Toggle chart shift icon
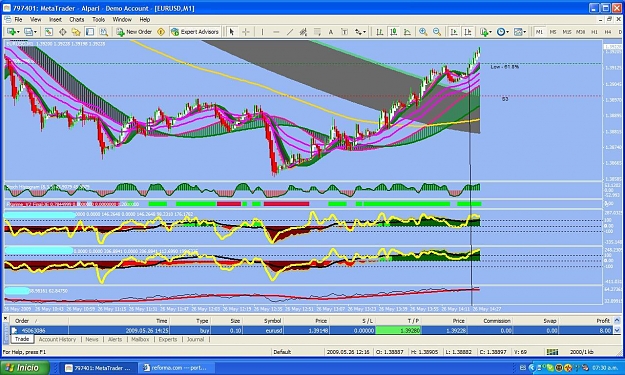The width and height of the screenshot is (625, 375). [x=468, y=32]
